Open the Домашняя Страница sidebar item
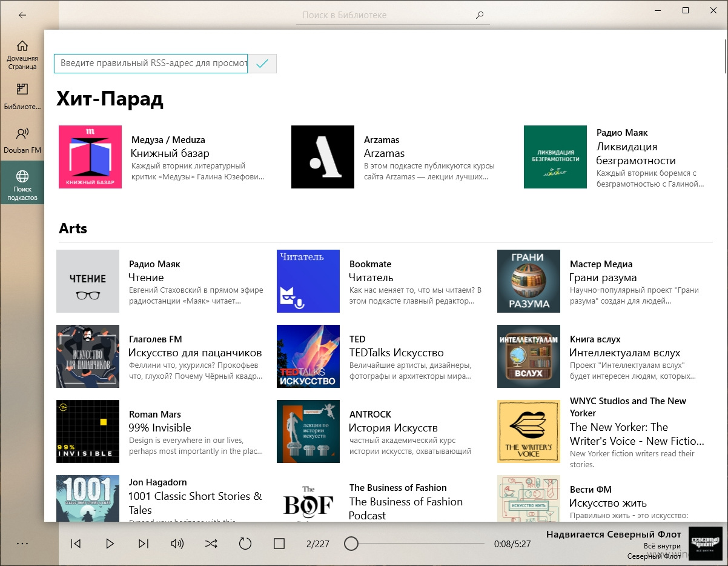This screenshot has height=566, width=728. pyautogui.click(x=22, y=55)
